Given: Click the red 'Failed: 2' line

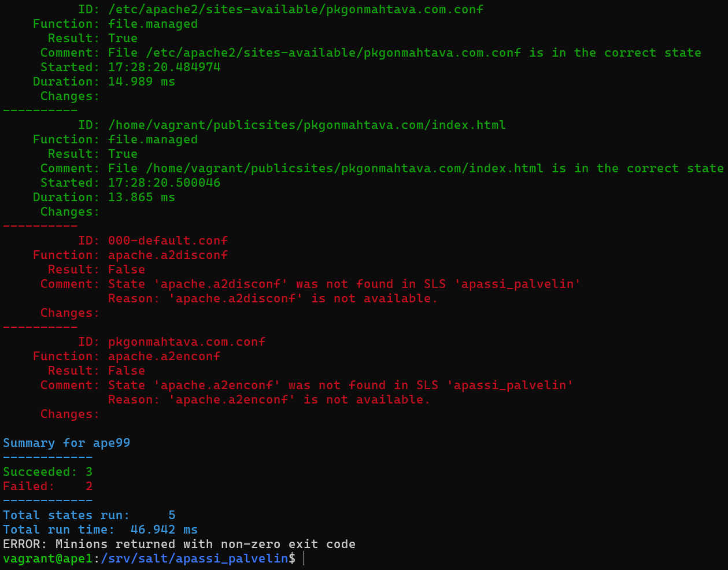Looking at the screenshot, I should pyautogui.click(x=47, y=486).
